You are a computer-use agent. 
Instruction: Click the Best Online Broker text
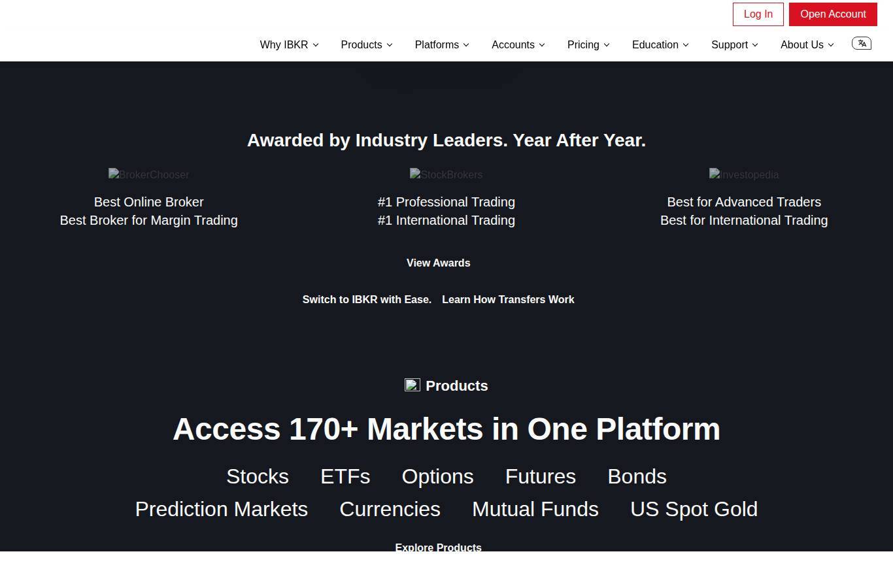click(x=148, y=202)
